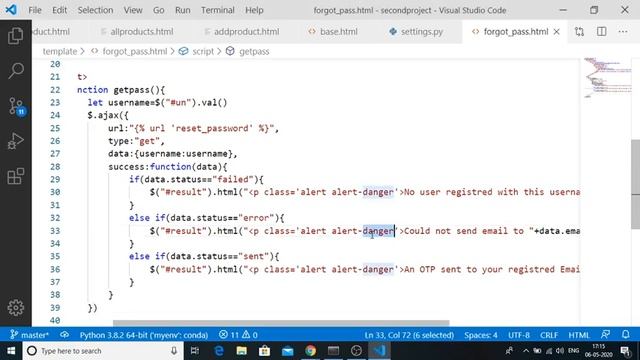Expand the template breadcrumb

click(60, 51)
